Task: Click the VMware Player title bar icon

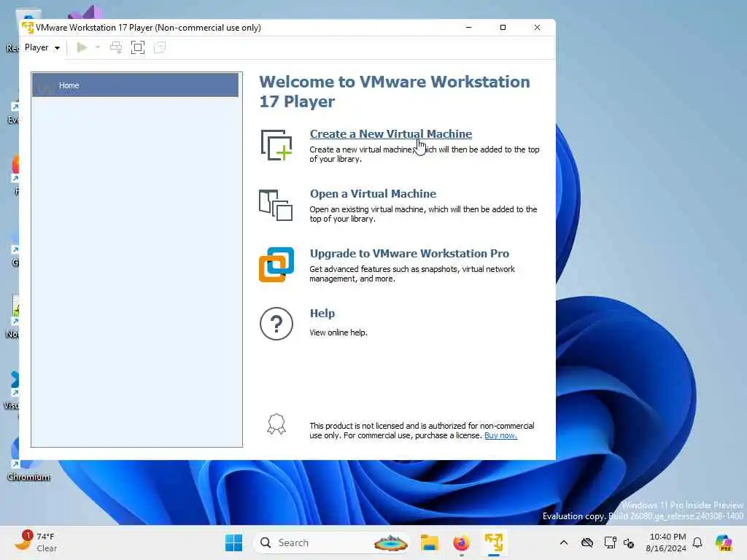Action: [x=28, y=28]
